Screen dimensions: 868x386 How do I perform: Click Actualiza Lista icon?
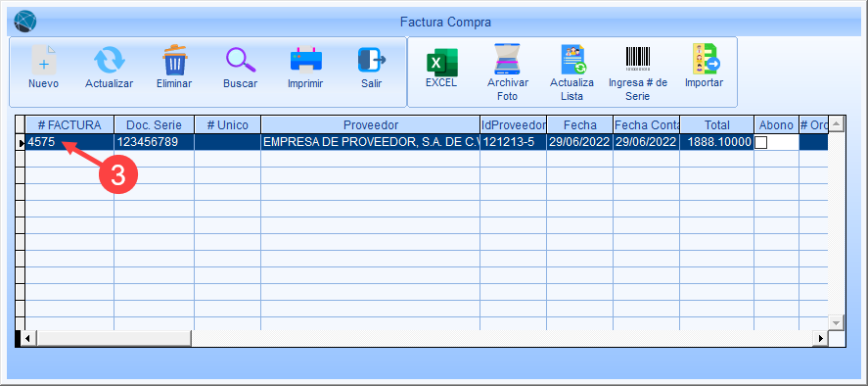pyautogui.click(x=572, y=60)
